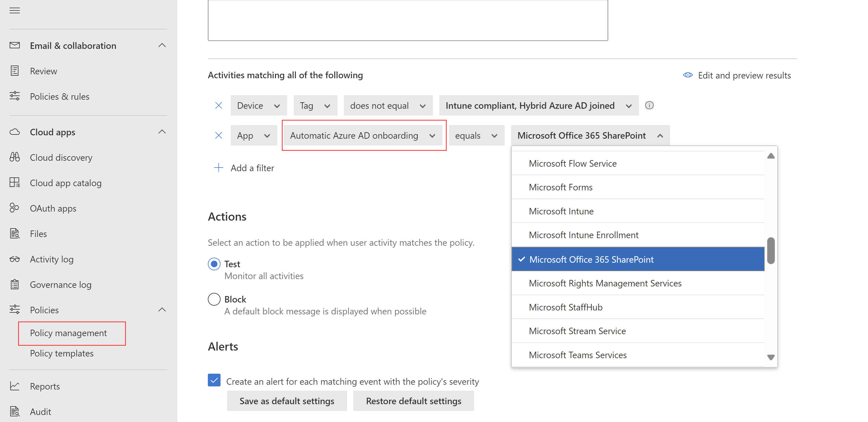868x422 pixels.
Task: Click the Reports icon
Action: (15, 386)
